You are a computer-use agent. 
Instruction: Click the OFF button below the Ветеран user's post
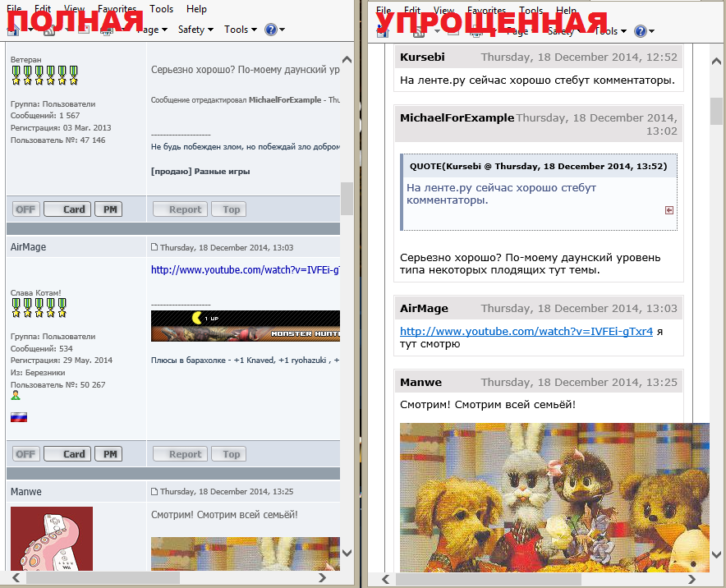pos(26,209)
